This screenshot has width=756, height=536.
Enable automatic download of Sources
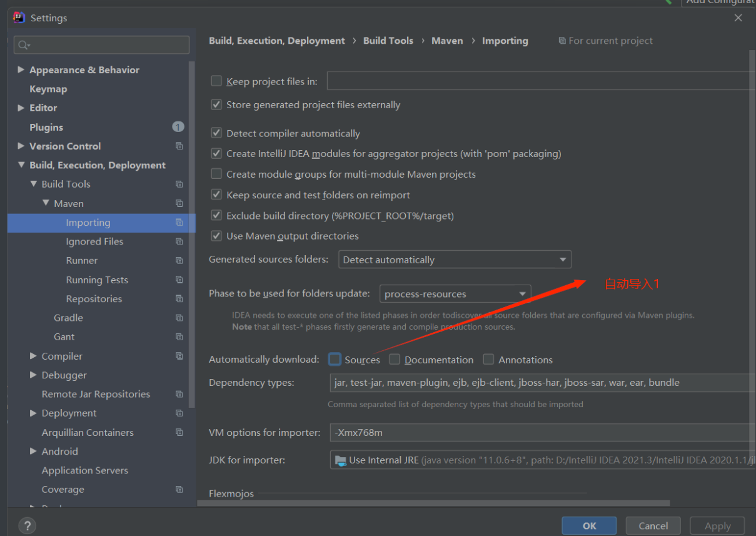(x=335, y=359)
